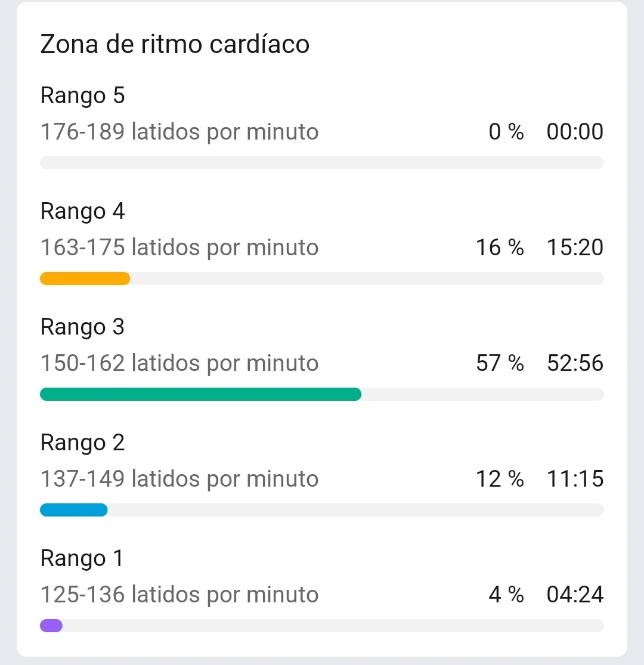The height and width of the screenshot is (665, 644).
Task: Tap the Rango 3 label
Action: click(82, 327)
